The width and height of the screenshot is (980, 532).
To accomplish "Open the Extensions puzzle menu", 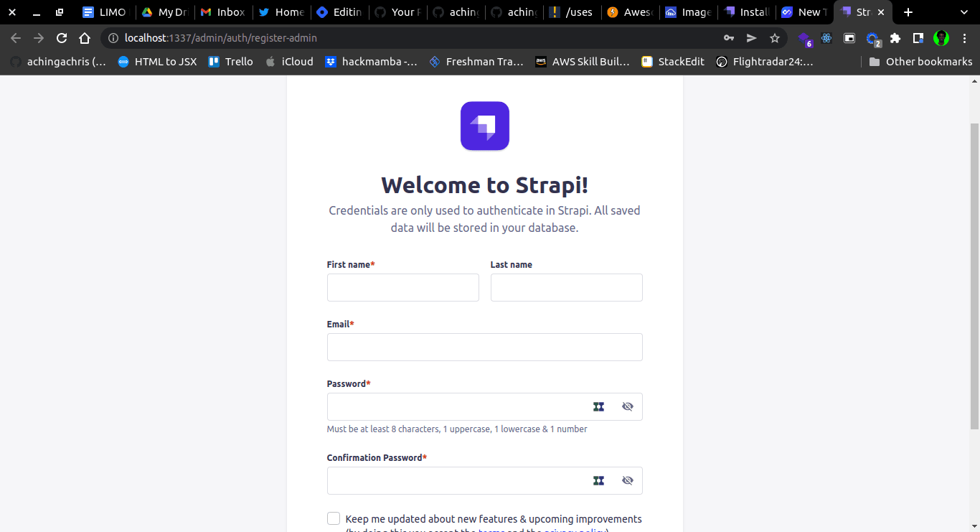I will [x=895, y=38].
